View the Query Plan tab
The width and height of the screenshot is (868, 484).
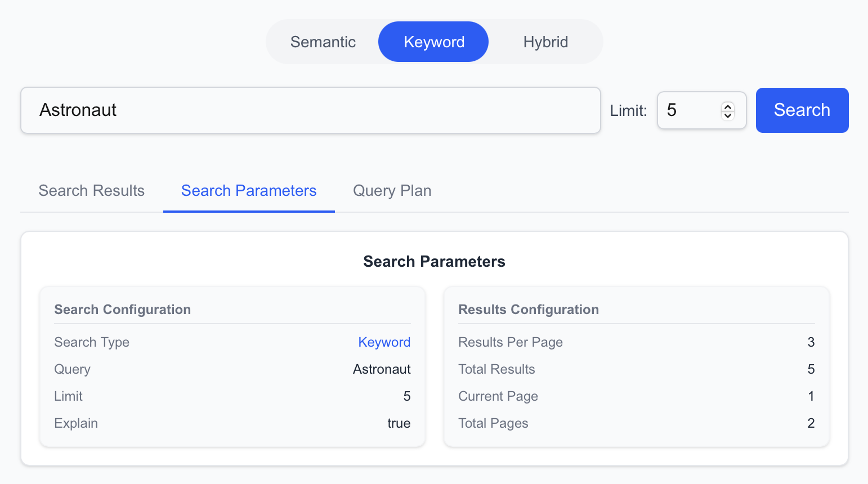tap(392, 190)
